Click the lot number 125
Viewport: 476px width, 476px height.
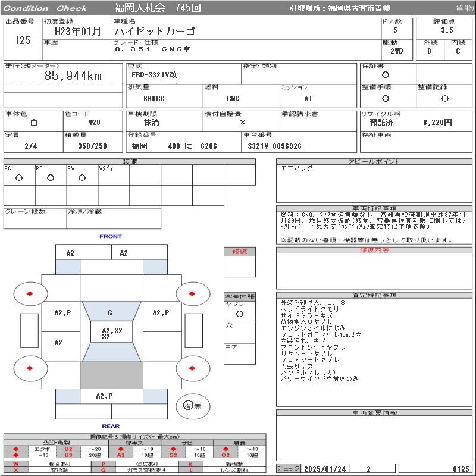click(x=23, y=40)
